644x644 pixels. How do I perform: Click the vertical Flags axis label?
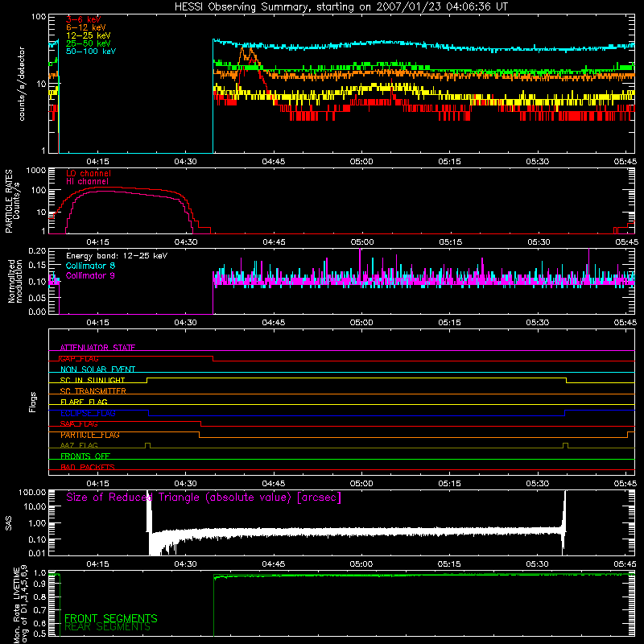[32, 402]
